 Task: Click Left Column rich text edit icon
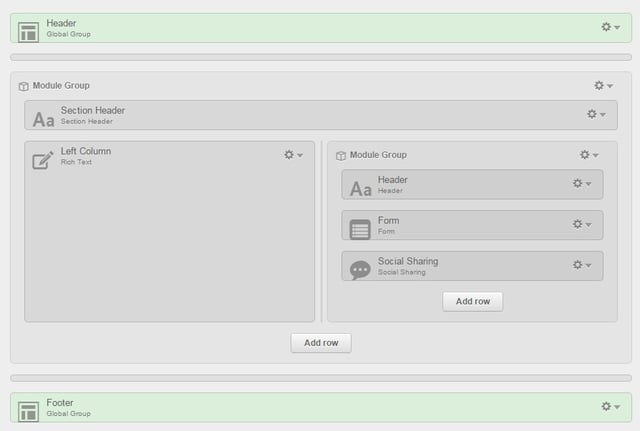tap(43, 160)
